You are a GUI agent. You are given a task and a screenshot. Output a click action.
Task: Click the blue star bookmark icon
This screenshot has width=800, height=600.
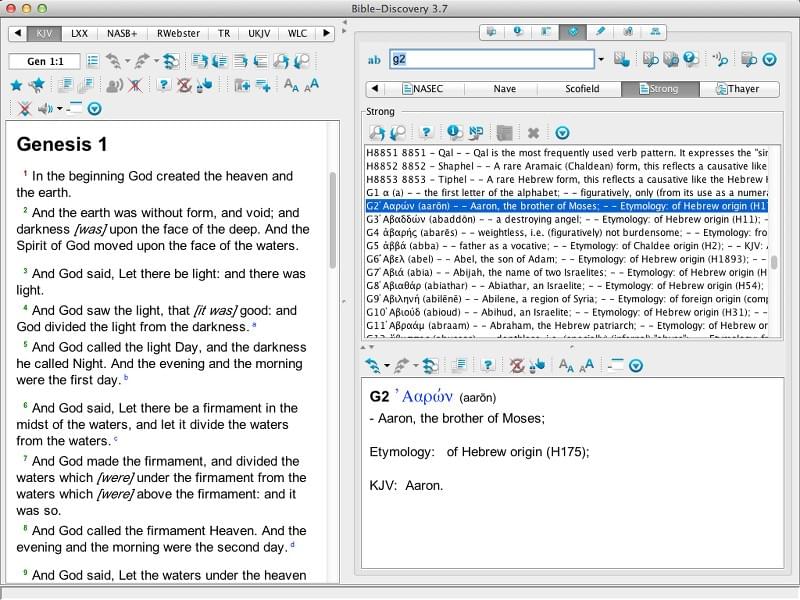(x=17, y=85)
